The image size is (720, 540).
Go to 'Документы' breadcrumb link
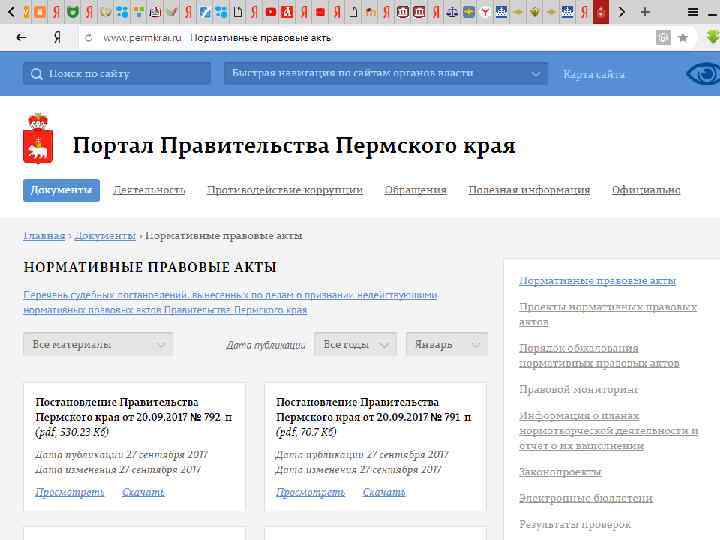coord(105,236)
